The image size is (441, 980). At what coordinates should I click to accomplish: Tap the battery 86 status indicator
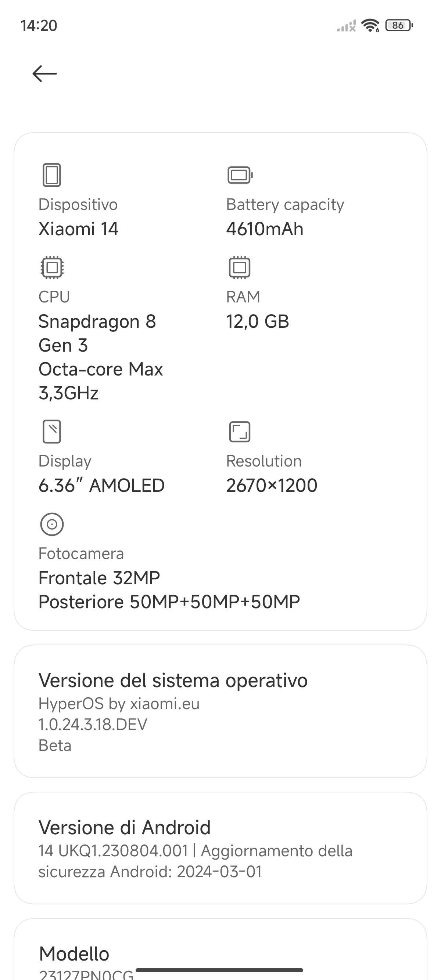399,25
